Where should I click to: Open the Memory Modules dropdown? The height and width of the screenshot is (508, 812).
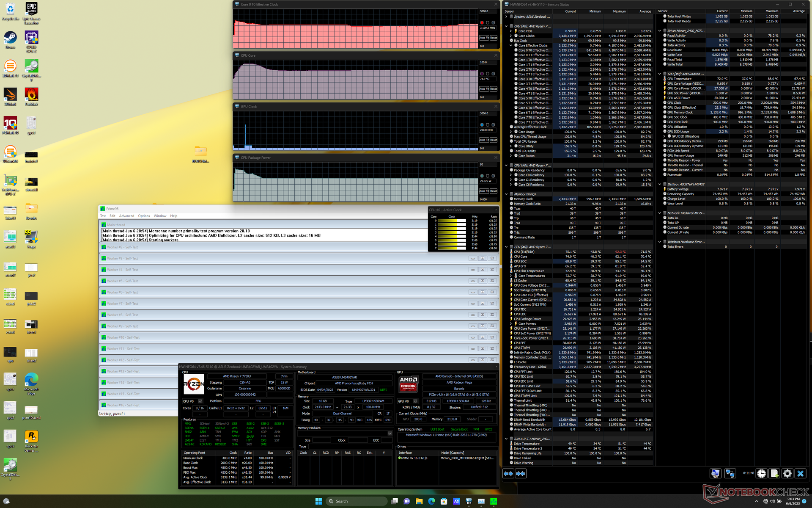(390, 433)
